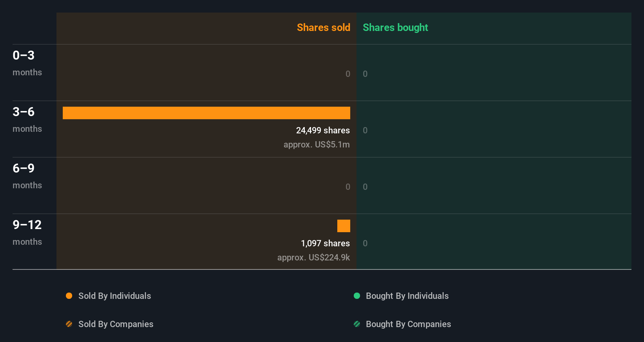The image size is (644, 342).
Task: Click the shares bought 0 in 9–12 months row
Action: (x=365, y=243)
